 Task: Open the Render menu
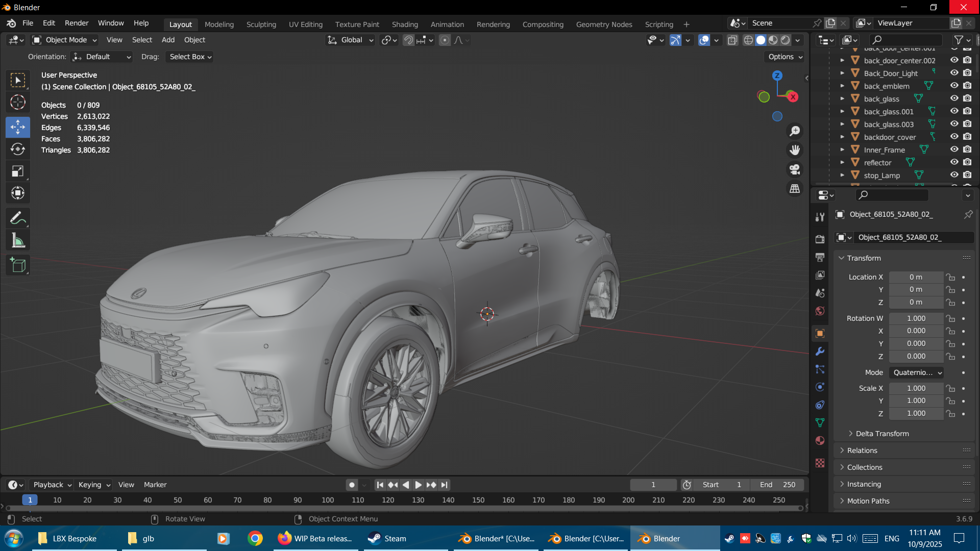pyautogui.click(x=77, y=23)
